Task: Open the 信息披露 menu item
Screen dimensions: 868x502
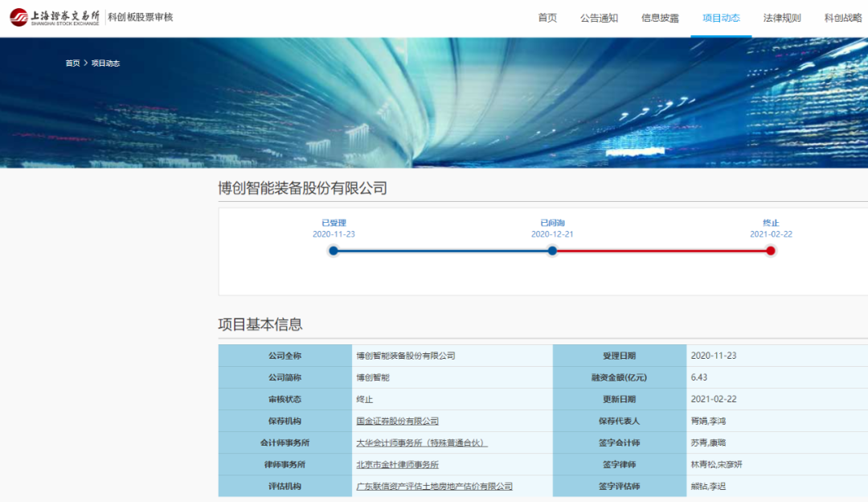Action: point(660,18)
